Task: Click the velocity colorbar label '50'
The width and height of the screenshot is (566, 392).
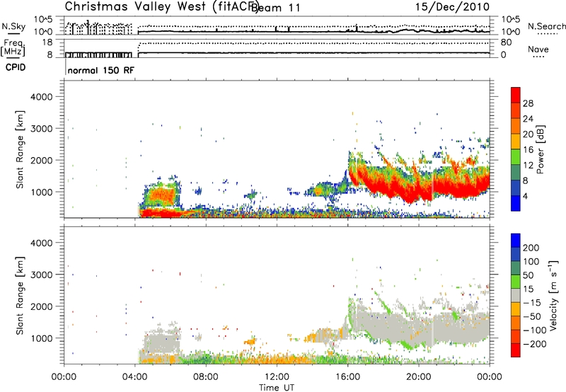Action: tap(528, 275)
